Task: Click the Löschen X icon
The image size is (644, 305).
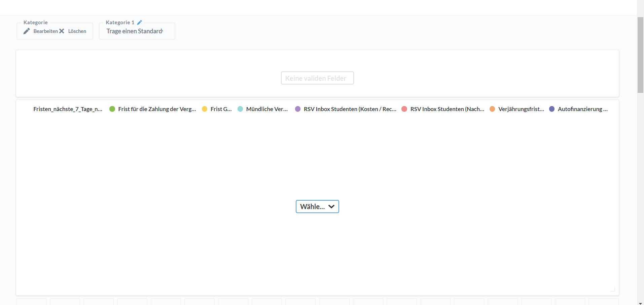Action: click(x=62, y=31)
